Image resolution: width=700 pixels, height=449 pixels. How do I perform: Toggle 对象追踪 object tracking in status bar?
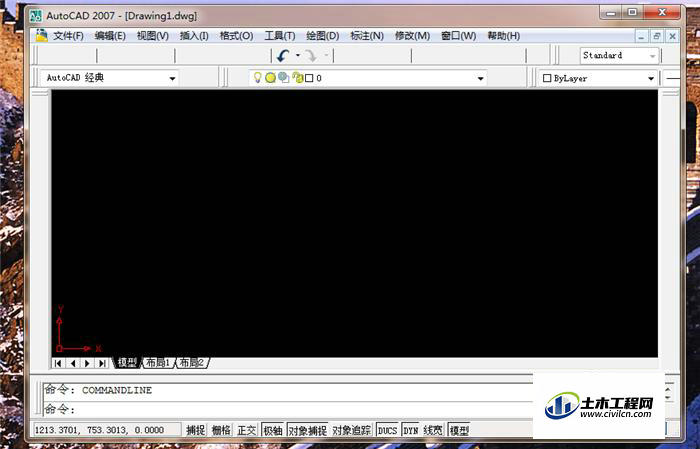(x=352, y=430)
